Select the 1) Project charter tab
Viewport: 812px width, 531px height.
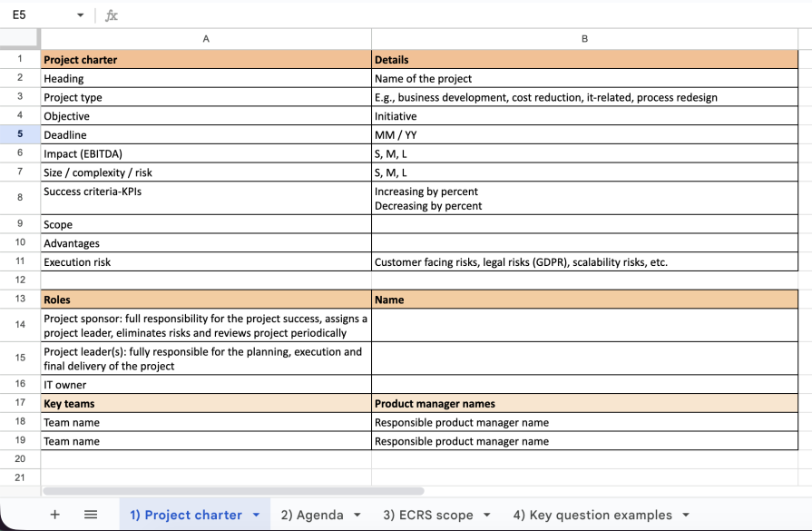click(185, 515)
